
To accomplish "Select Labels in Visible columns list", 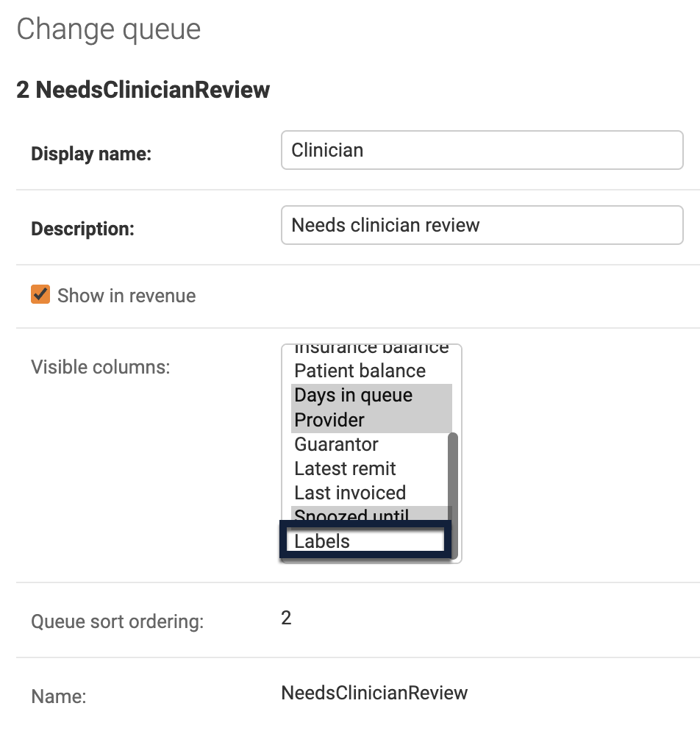I will click(365, 542).
